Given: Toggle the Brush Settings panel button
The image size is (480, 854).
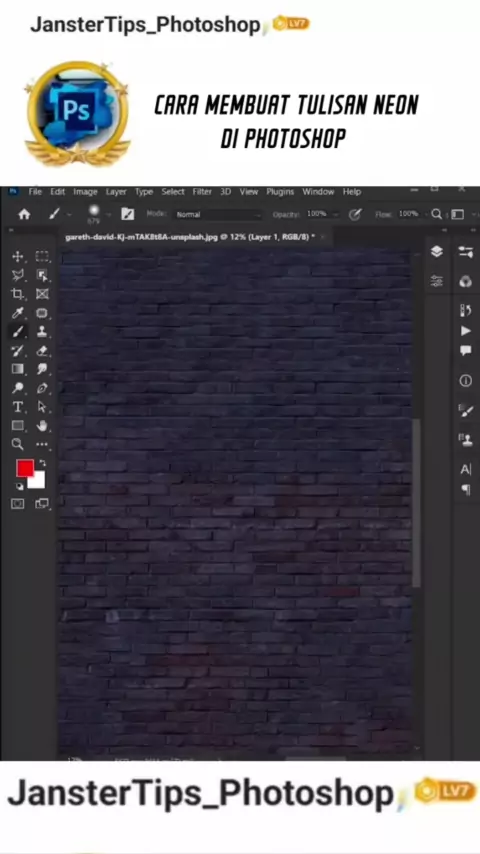Looking at the screenshot, I should click(127, 214).
